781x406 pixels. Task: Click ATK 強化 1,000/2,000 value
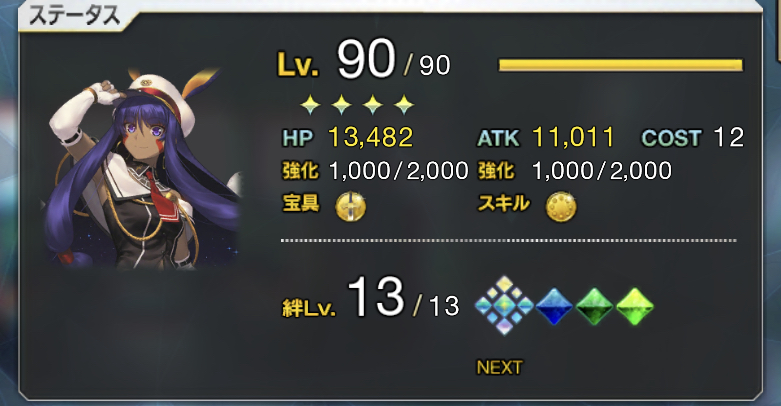(602, 171)
